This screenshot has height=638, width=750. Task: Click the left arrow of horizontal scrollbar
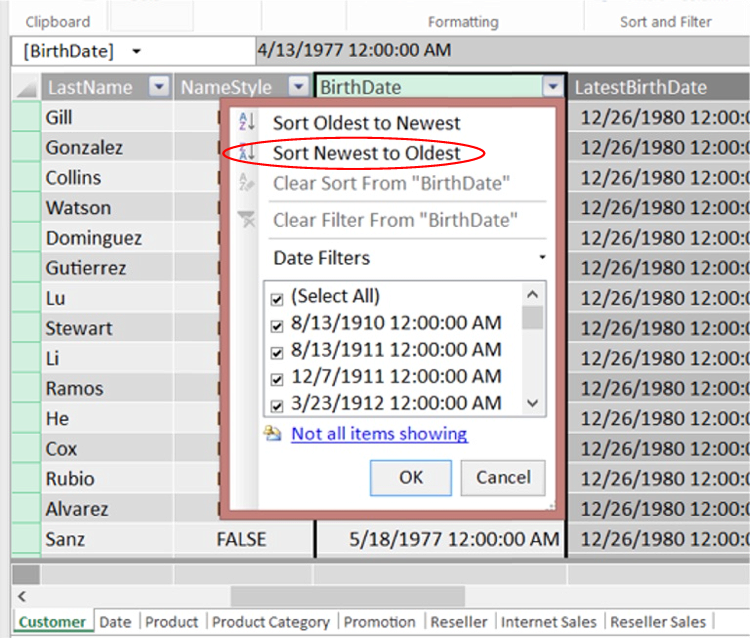pos(22,596)
